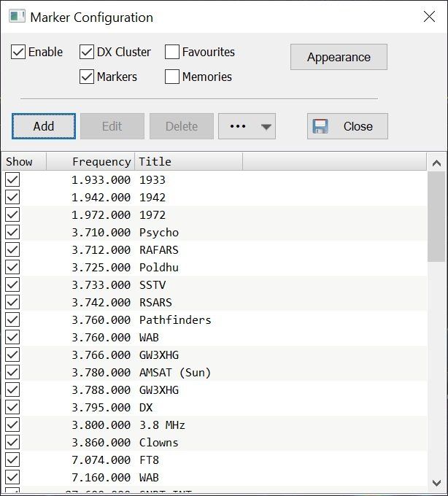The width and height of the screenshot is (448, 496).
Task: Select the DX marker row
Action: (x=215, y=407)
